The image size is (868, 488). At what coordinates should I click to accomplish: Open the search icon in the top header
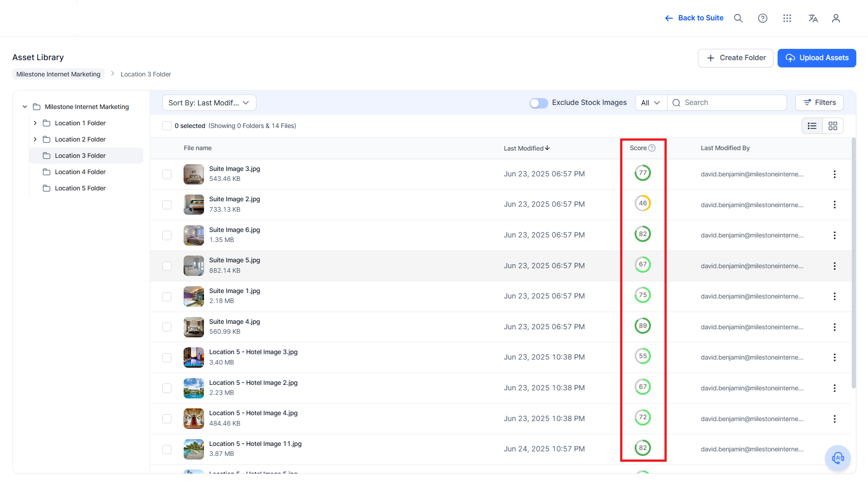pos(738,18)
